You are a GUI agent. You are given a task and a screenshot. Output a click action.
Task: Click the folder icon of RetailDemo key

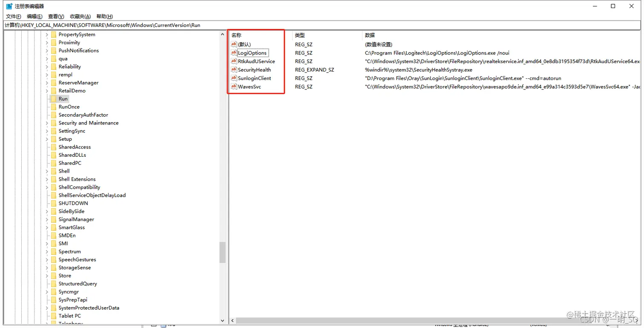point(54,91)
